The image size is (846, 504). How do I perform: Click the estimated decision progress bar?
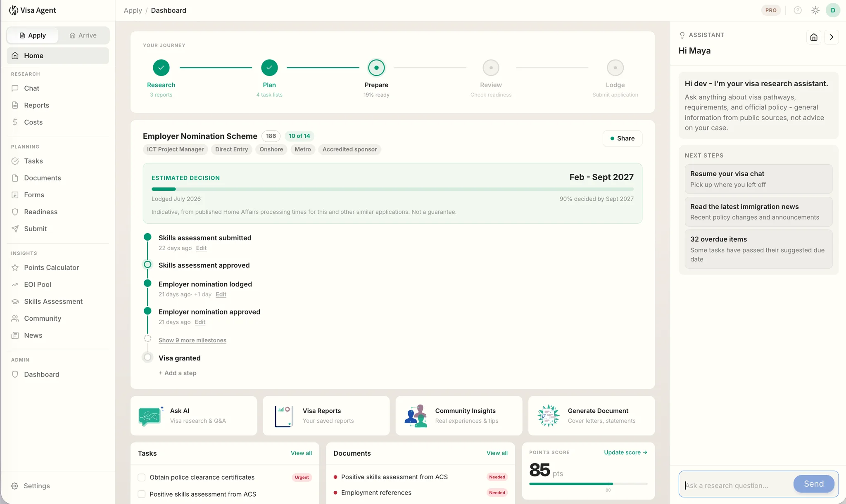[x=392, y=189]
